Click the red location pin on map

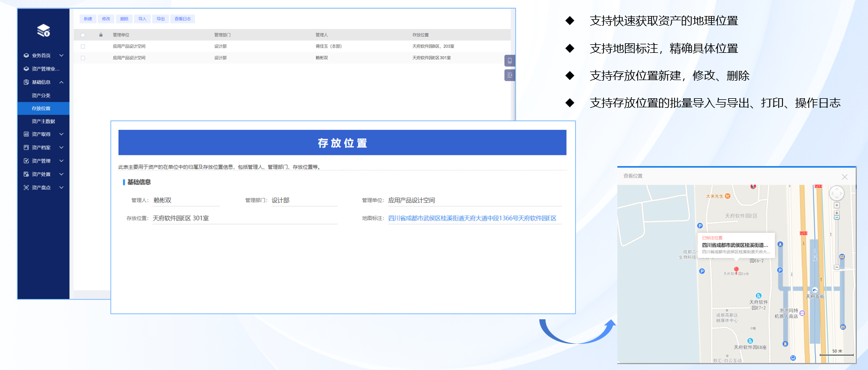[736, 270]
